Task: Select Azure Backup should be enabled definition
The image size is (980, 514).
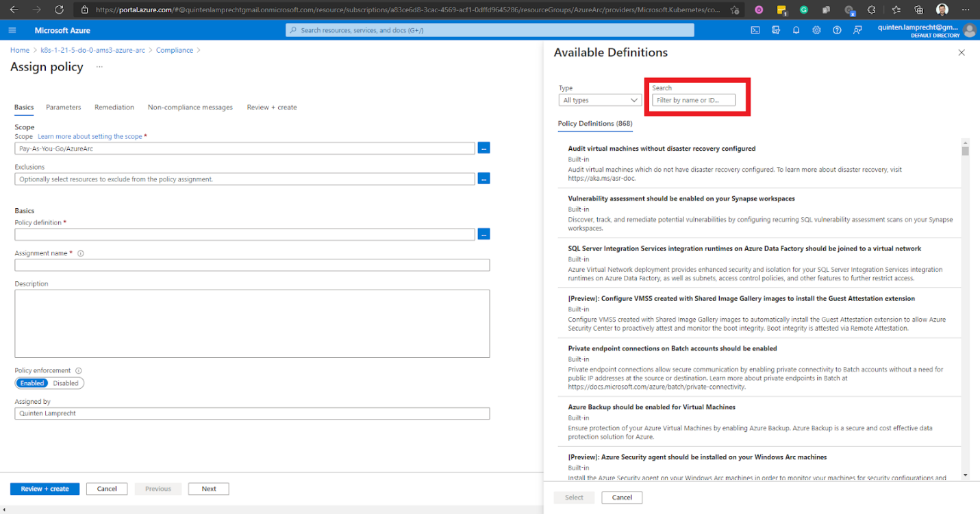Action: click(x=759, y=422)
